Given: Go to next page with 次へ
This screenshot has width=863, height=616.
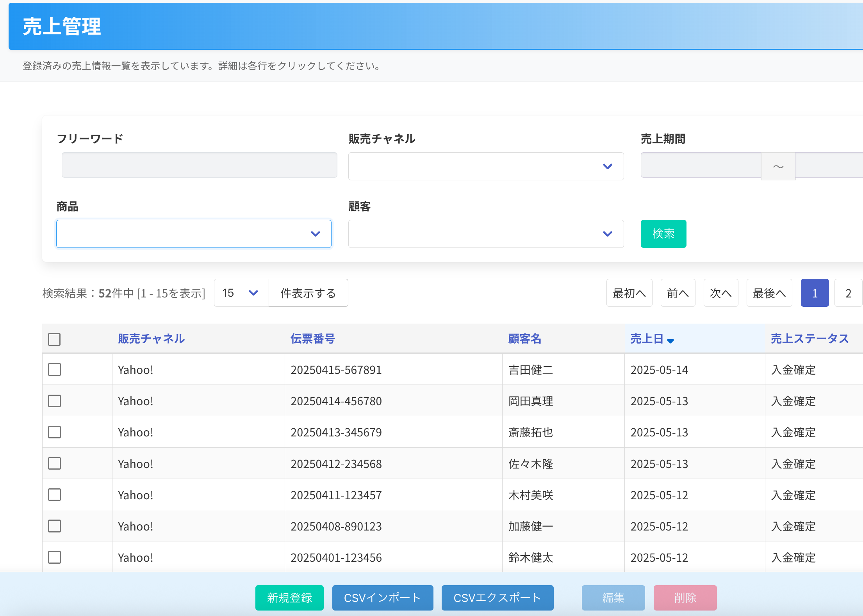Looking at the screenshot, I should tap(720, 293).
